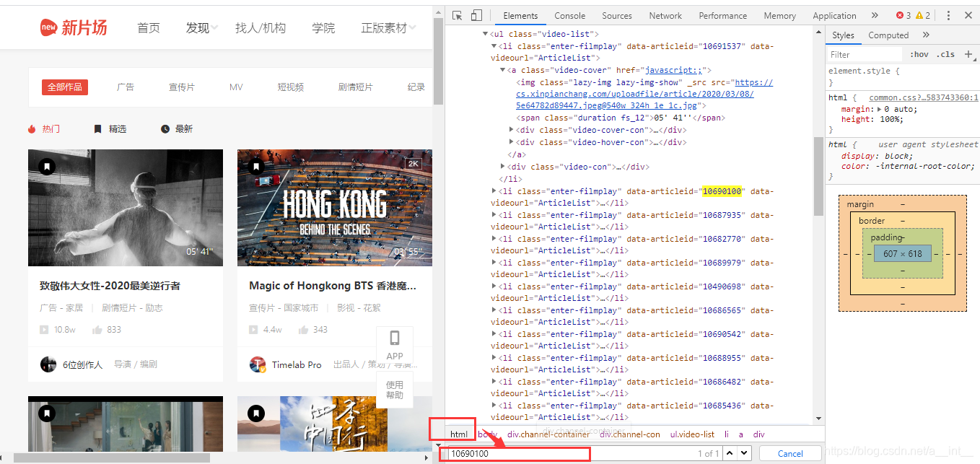Image resolution: width=980 pixels, height=464 pixels.
Task: Toggle the .cls element classes panel
Action: pyautogui.click(x=945, y=54)
